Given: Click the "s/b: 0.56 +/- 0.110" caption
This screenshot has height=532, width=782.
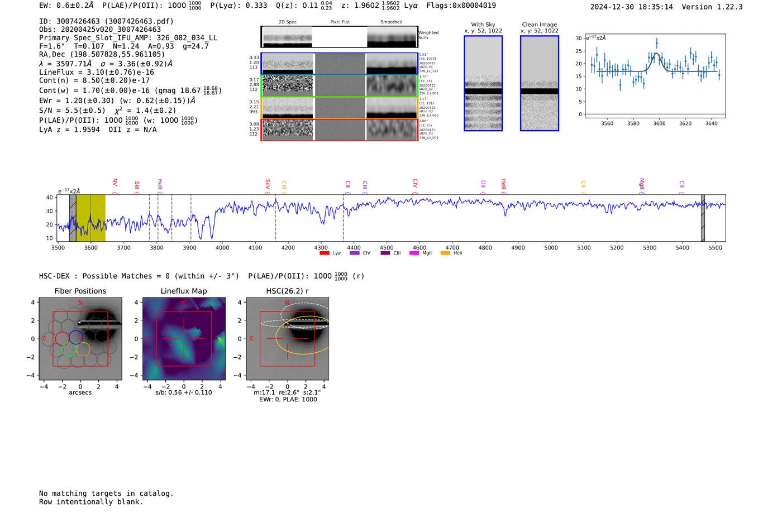Looking at the screenshot, I should (184, 392).
